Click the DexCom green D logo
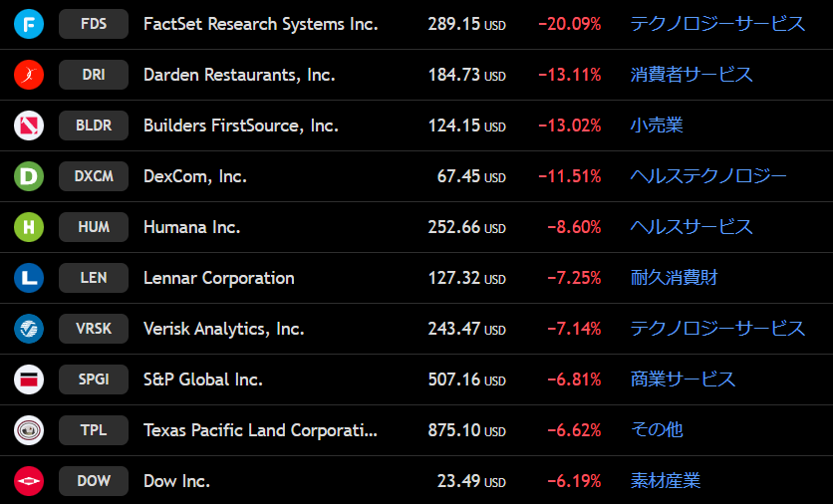This screenshot has width=833, height=504. [x=29, y=176]
